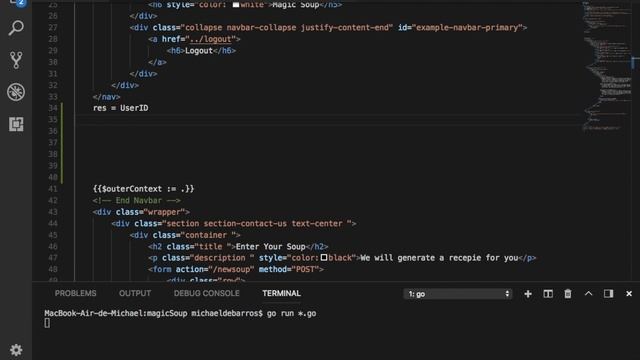Maximize the panel with up chevron
The width and height of the screenshot is (640, 360).
[x=588, y=293]
